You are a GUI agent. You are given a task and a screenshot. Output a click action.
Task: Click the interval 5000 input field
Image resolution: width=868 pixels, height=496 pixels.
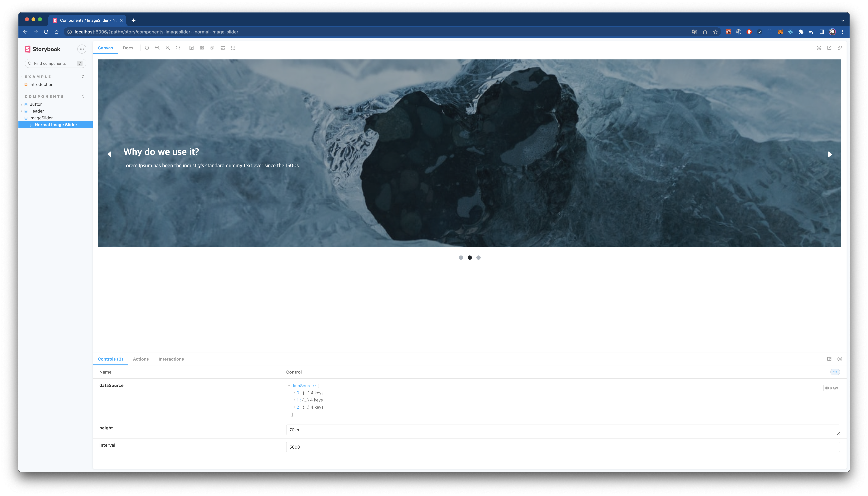[563, 447]
